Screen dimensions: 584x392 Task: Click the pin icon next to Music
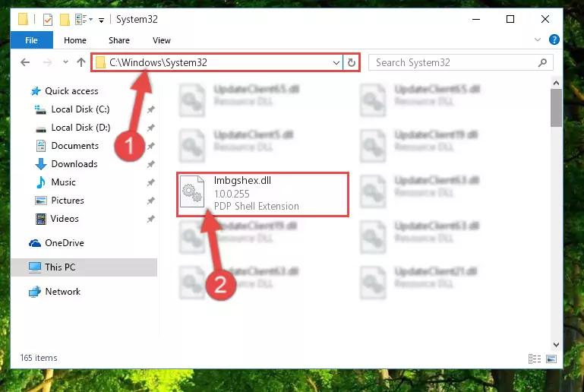(150, 182)
